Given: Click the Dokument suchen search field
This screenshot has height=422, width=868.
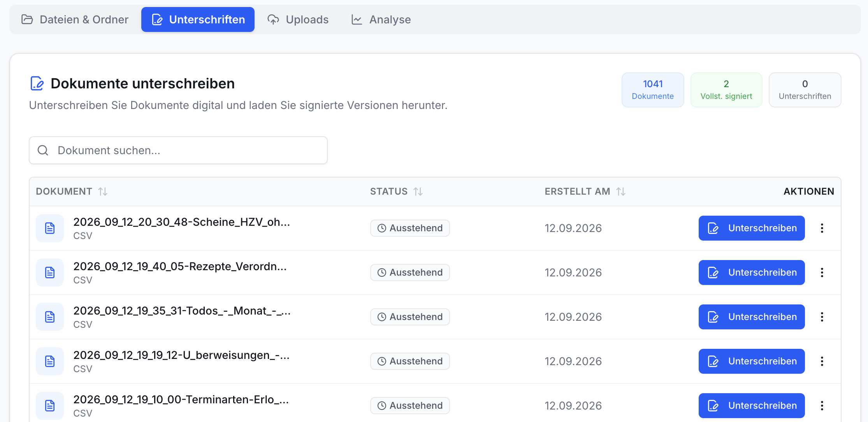Looking at the screenshot, I should coord(178,150).
